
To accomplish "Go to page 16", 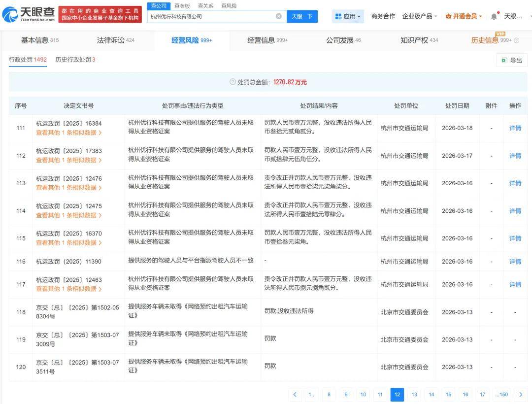I will pyautogui.click(x=465, y=394).
